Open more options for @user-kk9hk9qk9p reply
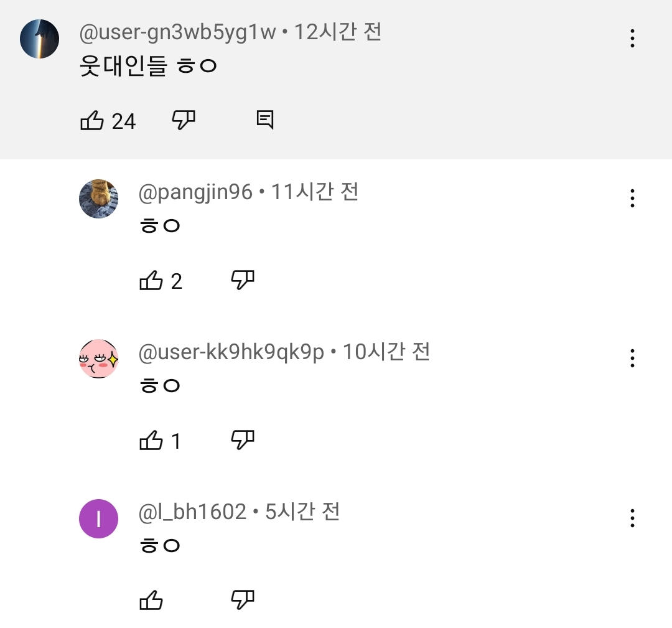Viewport: 672px width, 628px height. tap(632, 359)
